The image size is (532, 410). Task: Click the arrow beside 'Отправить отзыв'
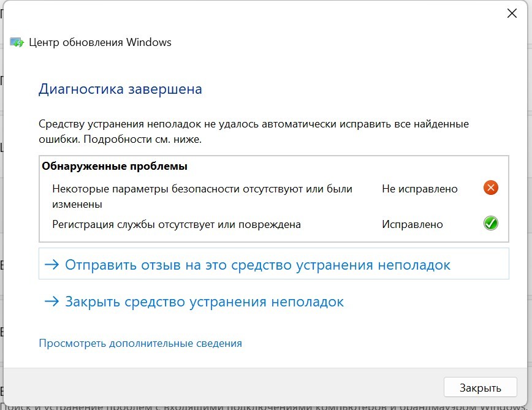click(51, 265)
